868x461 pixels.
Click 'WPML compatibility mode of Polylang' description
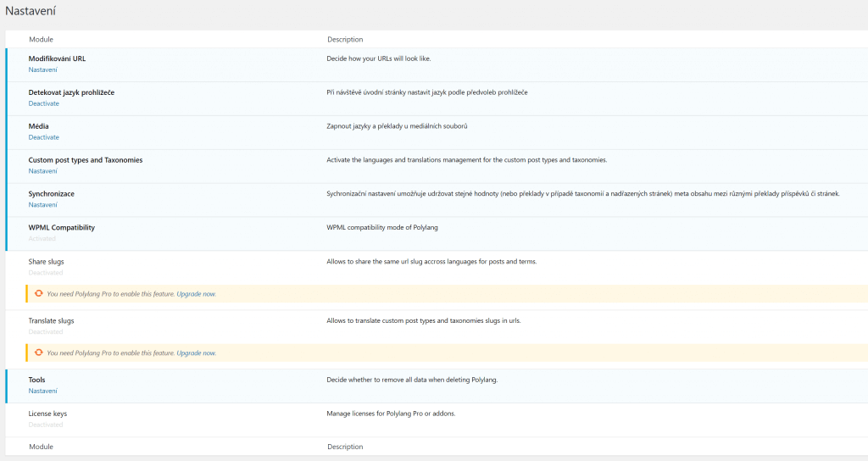[x=382, y=227]
